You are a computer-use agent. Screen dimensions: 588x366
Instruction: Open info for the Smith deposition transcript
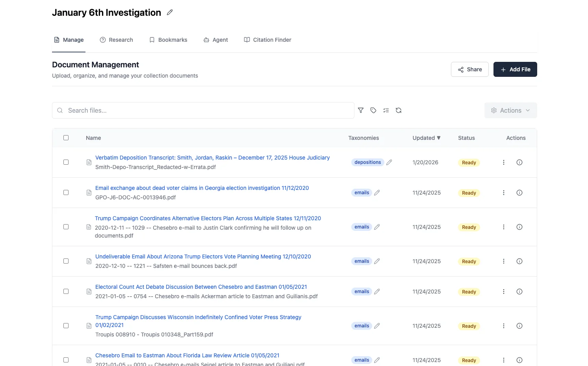pyautogui.click(x=519, y=162)
